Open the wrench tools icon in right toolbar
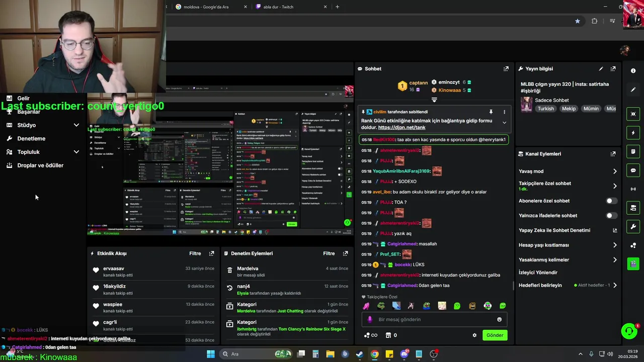The height and width of the screenshot is (362, 644). (x=633, y=226)
